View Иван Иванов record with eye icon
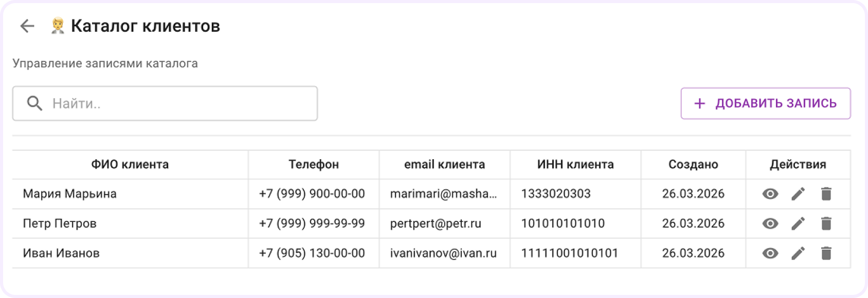This screenshot has width=868, height=298. [x=770, y=253]
